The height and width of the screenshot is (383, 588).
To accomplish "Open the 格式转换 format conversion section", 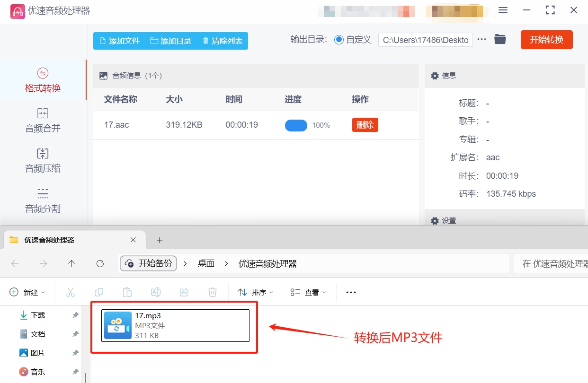I will point(43,80).
